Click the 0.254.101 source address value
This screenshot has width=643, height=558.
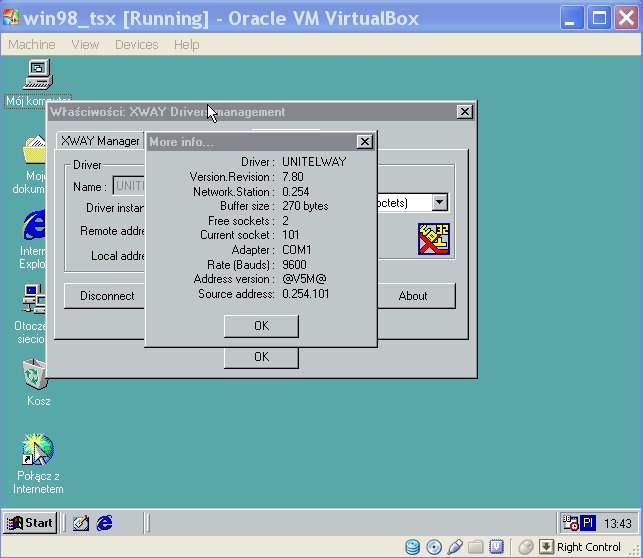[306, 294]
